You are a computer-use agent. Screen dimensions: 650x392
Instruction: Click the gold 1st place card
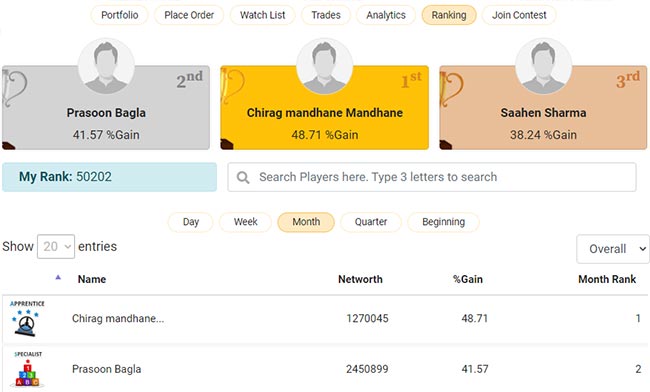point(325,108)
